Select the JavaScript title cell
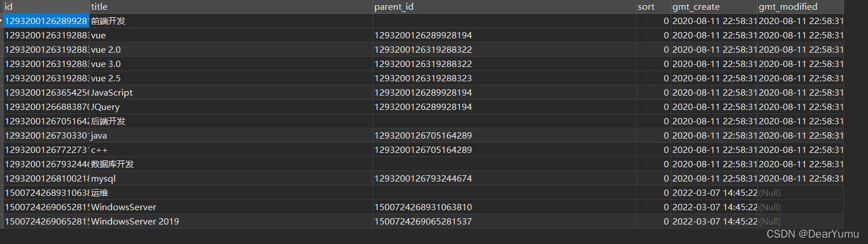This screenshot has width=868, height=244. coord(231,93)
